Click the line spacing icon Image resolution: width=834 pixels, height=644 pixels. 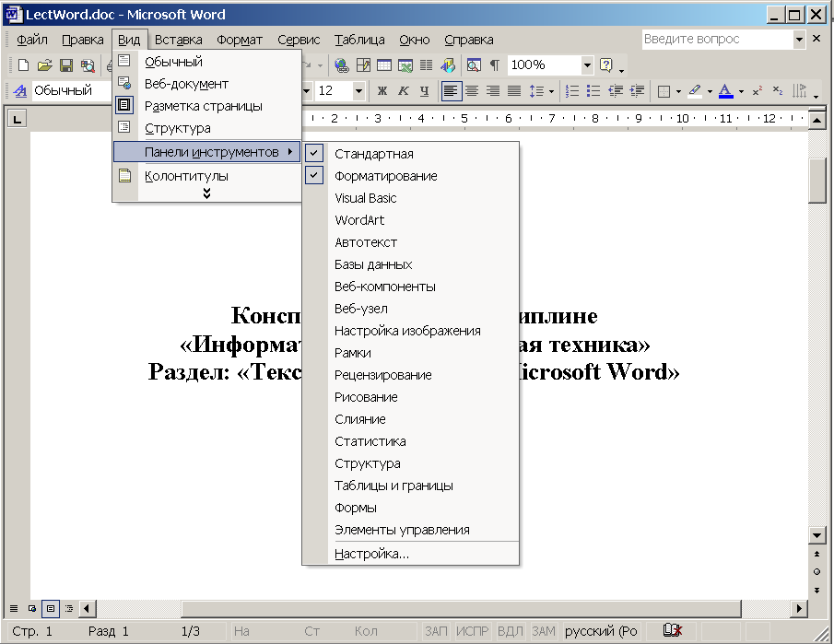(536, 91)
